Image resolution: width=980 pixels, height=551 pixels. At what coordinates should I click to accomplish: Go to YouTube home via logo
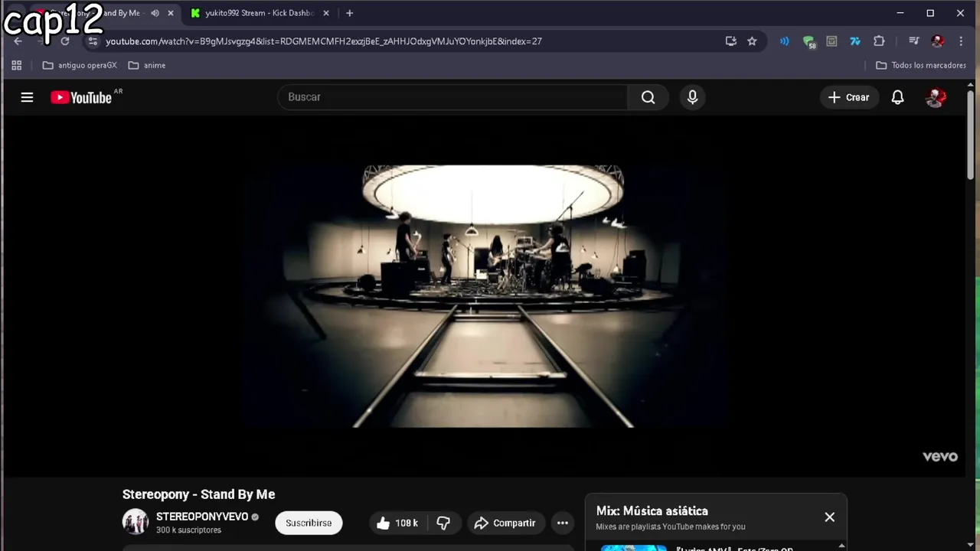coord(81,97)
